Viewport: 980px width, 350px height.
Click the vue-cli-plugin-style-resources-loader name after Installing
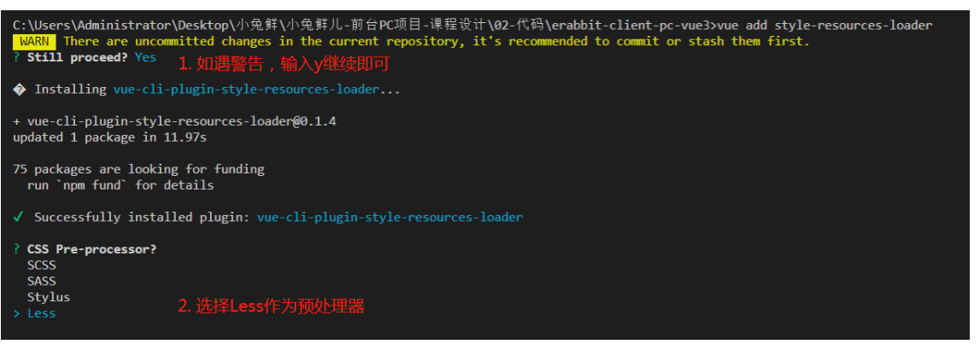(x=246, y=90)
